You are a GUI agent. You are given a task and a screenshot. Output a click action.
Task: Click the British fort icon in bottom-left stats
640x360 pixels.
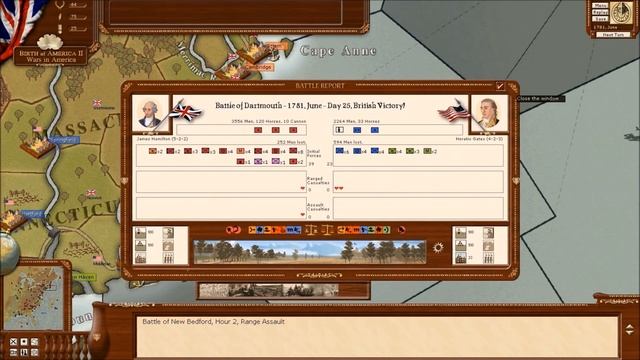coord(140,258)
